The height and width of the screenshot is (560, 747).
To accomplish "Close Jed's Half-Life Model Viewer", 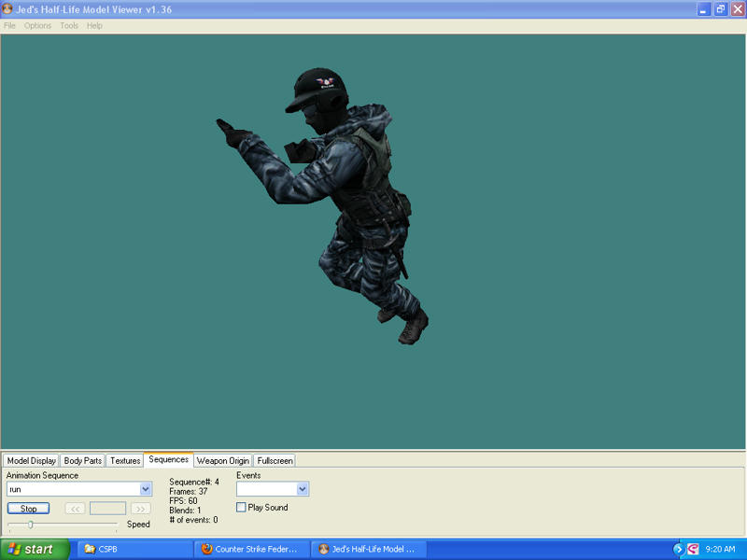I will click(738, 9).
